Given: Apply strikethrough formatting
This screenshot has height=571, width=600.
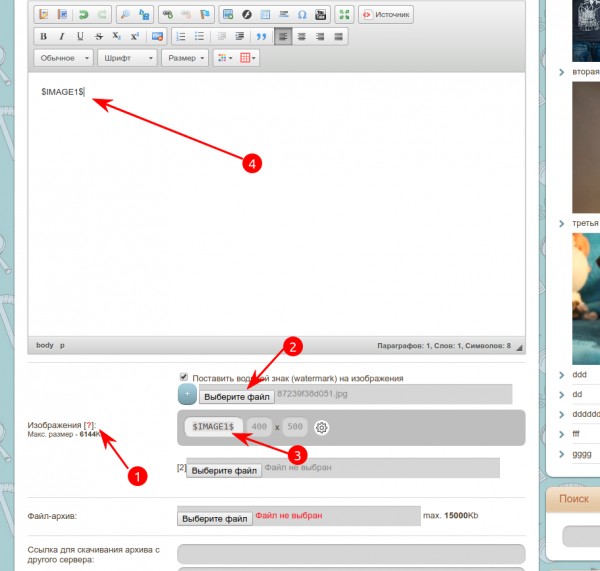Looking at the screenshot, I should 99,36.
